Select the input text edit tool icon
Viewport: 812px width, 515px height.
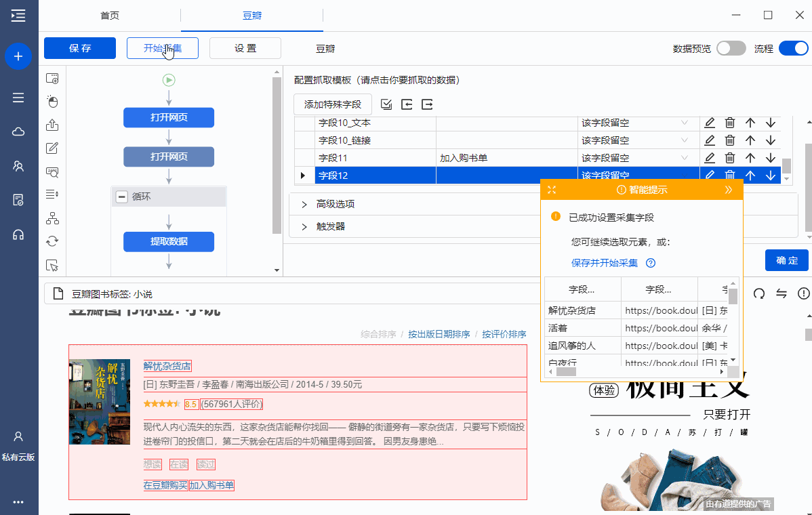(x=52, y=148)
